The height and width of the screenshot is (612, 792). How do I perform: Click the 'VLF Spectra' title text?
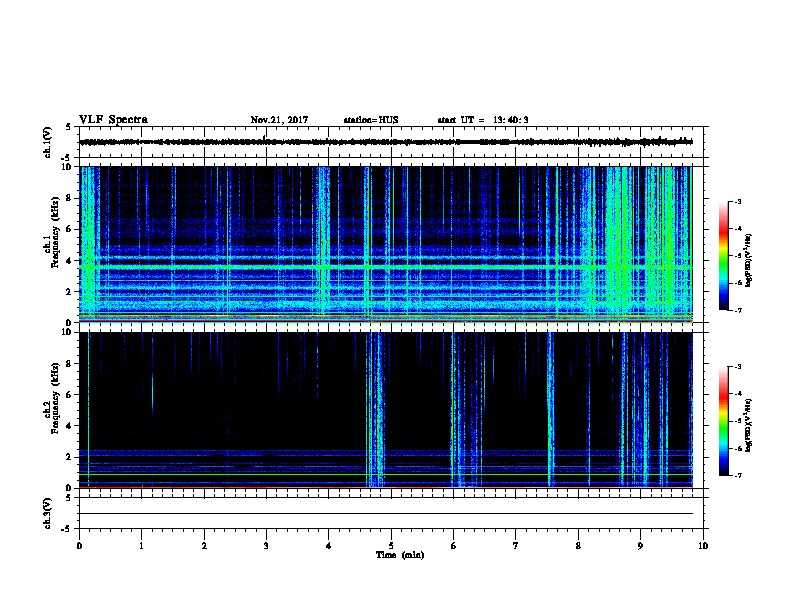coord(113,120)
